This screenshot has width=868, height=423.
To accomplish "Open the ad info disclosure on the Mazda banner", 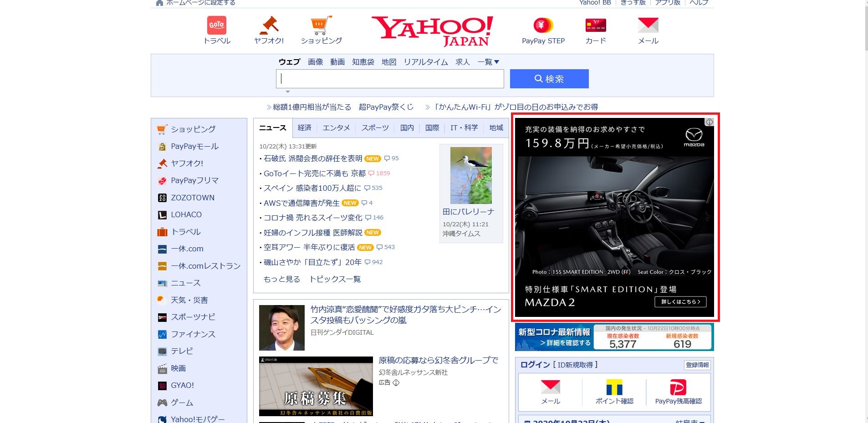I will tap(709, 122).
